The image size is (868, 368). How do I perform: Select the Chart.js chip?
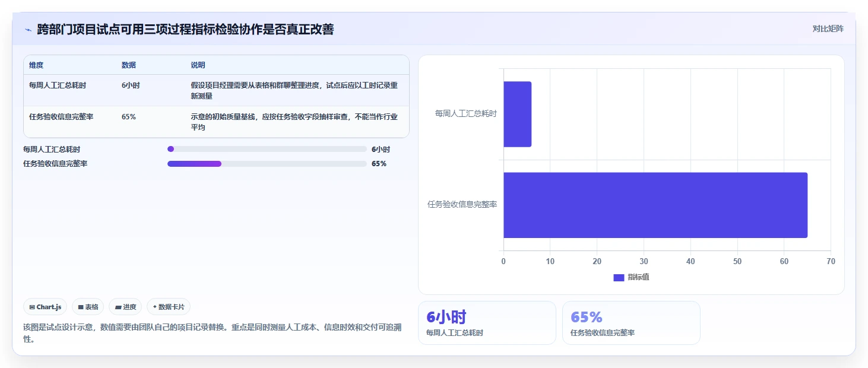tap(46, 307)
